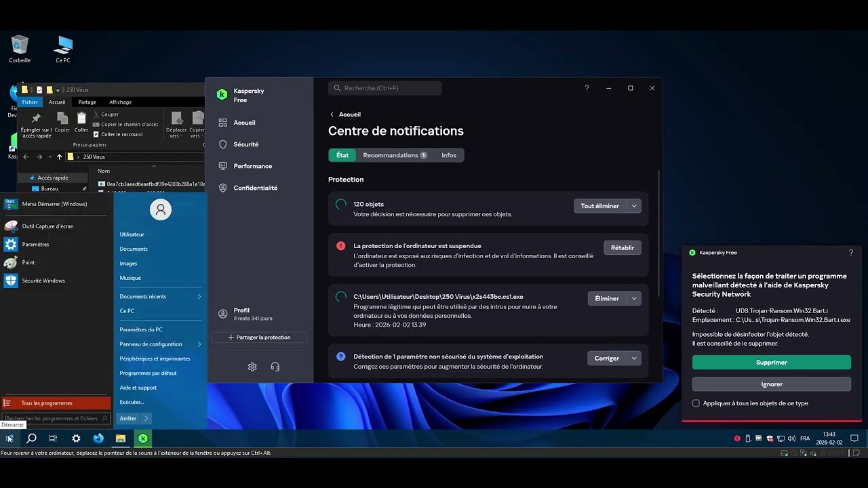Switch to the Recommandations tab
The height and width of the screenshot is (488, 868).
(x=395, y=155)
